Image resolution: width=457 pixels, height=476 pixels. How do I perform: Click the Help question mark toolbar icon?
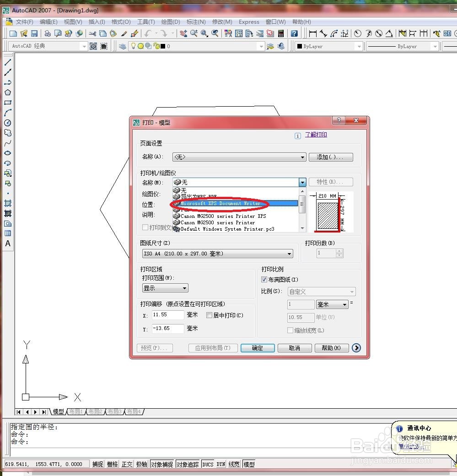pos(294,33)
